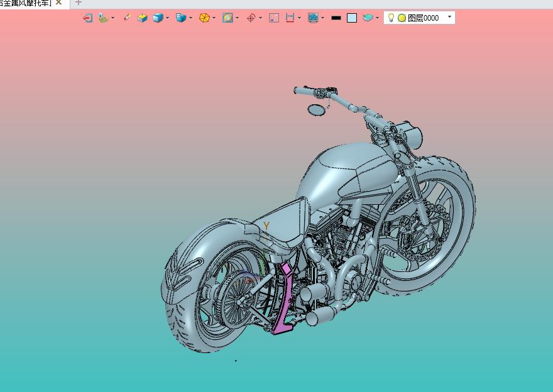Expand the dropdown beside the orange polyhedron
This screenshot has height=392, width=553.
tap(214, 18)
